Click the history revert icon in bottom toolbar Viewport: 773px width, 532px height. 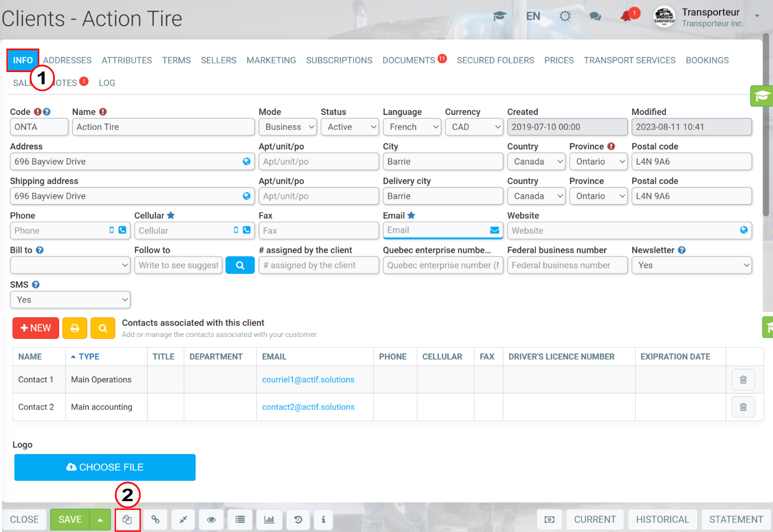pyautogui.click(x=298, y=520)
